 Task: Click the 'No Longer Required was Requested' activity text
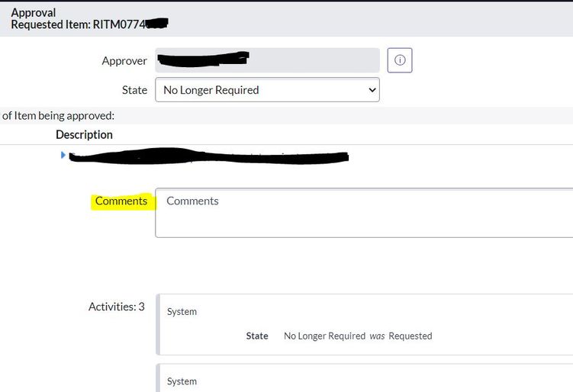[358, 336]
